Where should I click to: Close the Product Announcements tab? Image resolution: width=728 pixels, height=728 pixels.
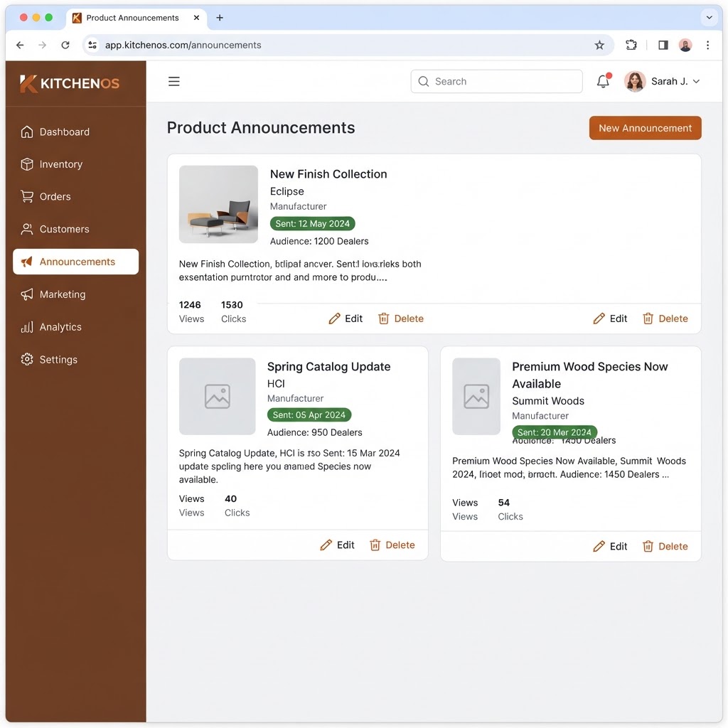click(x=196, y=18)
